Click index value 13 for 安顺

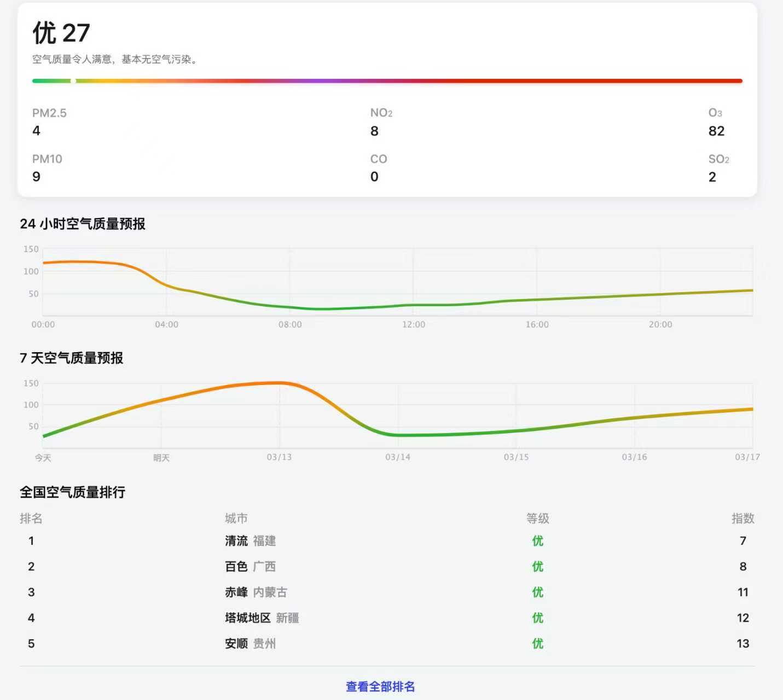[743, 644]
